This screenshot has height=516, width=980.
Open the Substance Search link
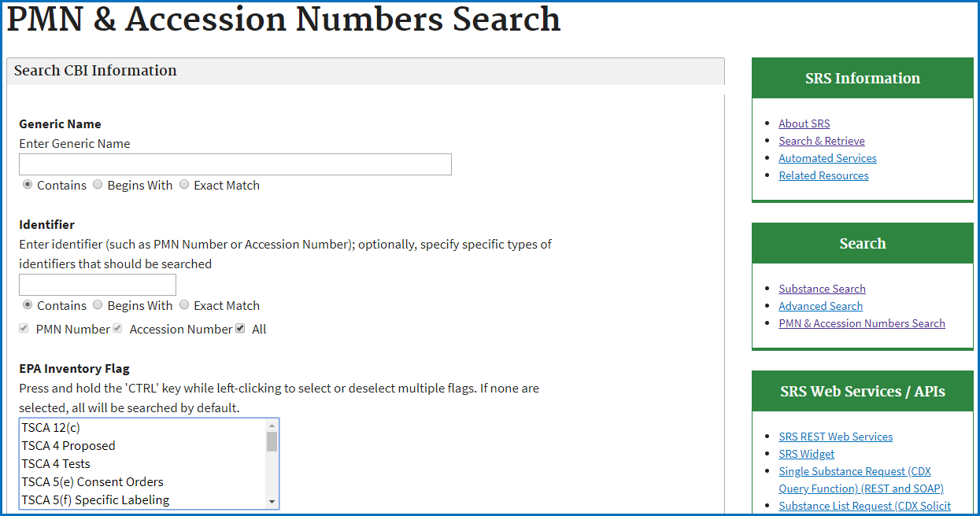coord(822,289)
